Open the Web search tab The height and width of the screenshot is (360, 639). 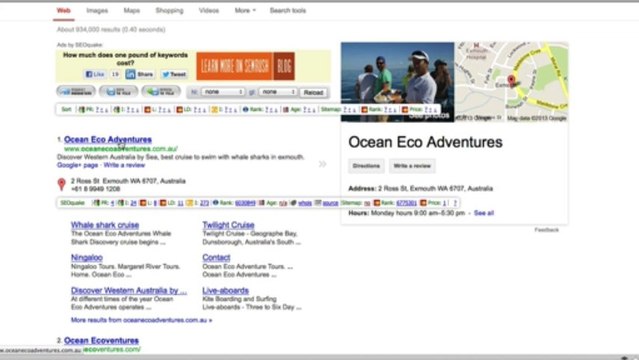(x=64, y=11)
